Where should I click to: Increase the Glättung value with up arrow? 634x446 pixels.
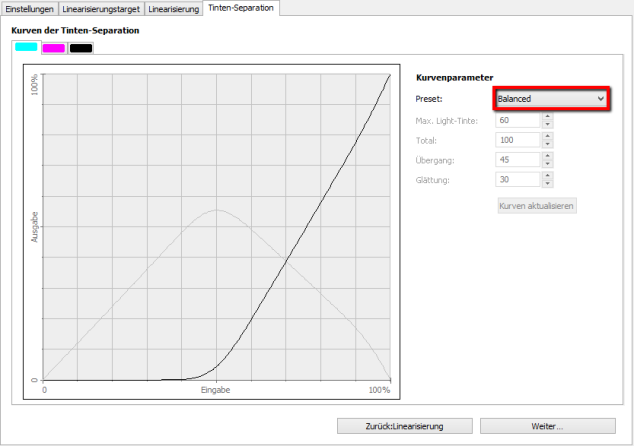coord(547,176)
